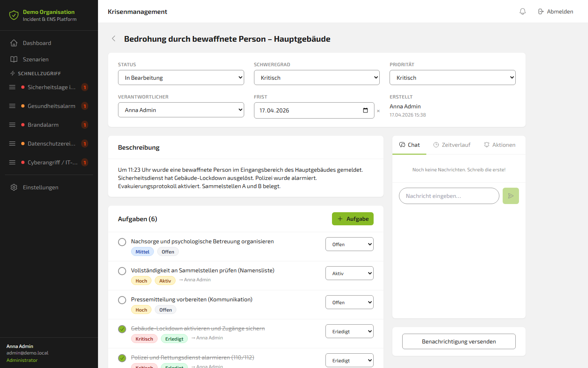Click the Nachricht eingeben message field

coord(449,196)
